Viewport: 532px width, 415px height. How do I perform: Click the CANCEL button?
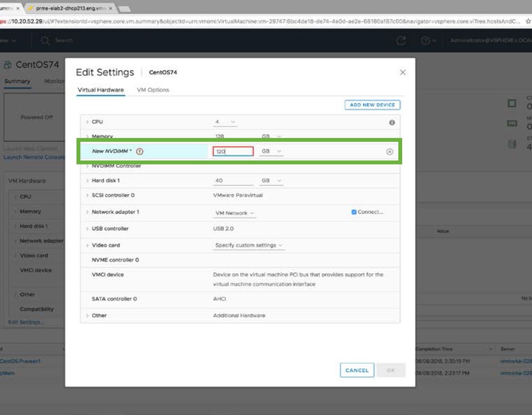357,370
